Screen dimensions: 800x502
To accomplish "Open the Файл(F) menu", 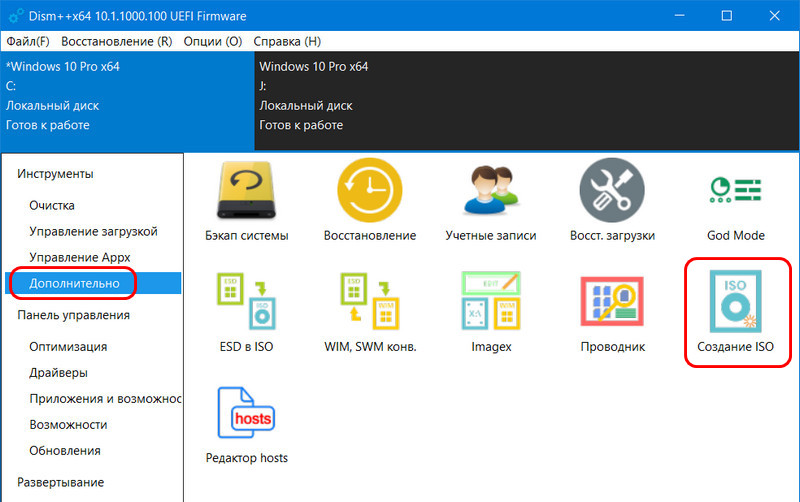I will [28, 41].
